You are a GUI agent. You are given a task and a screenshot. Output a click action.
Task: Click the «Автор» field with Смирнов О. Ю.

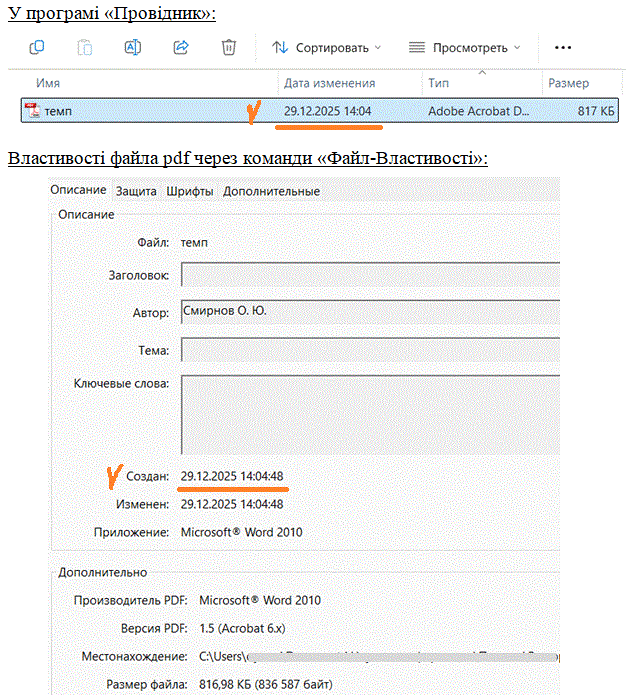369,312
